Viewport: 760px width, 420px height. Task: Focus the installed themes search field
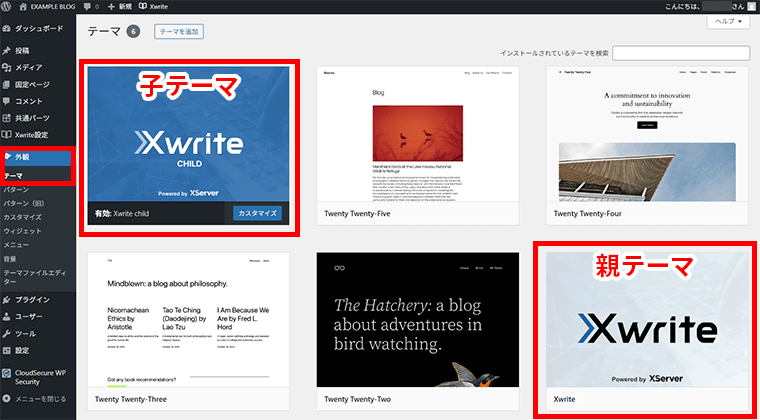(x=681, y=53)
